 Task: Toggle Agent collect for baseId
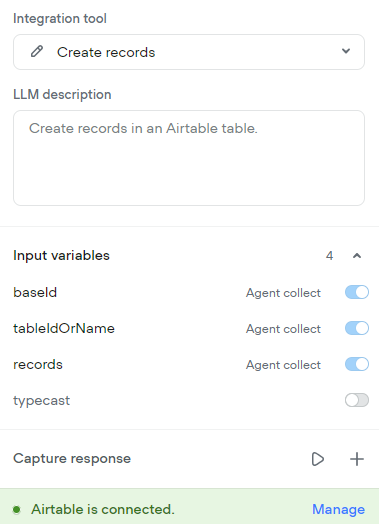[357, 292]
